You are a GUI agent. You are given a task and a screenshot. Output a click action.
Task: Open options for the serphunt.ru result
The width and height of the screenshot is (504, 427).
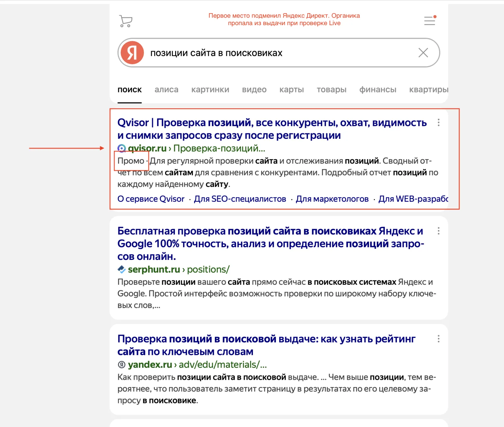coord(438,231)
